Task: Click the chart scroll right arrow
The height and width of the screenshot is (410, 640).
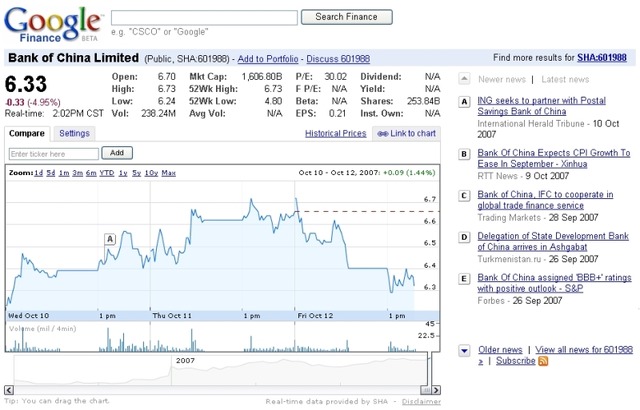Action: click(436, 390)
